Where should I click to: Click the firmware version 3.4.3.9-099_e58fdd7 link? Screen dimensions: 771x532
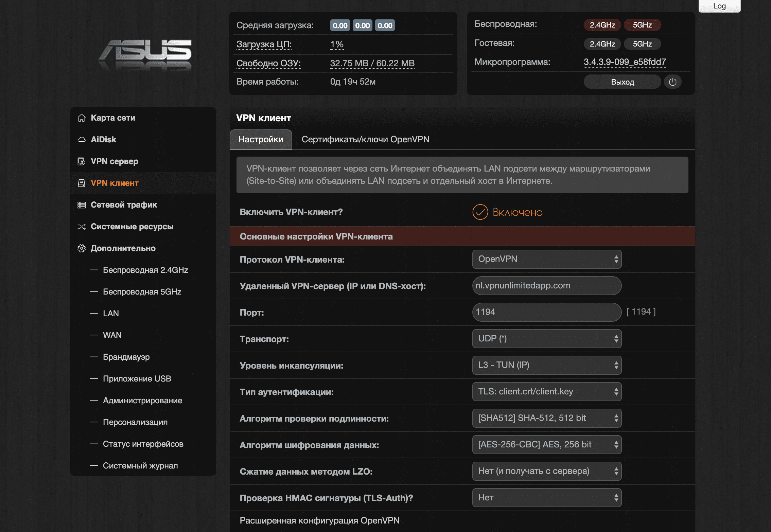point(625,62)
